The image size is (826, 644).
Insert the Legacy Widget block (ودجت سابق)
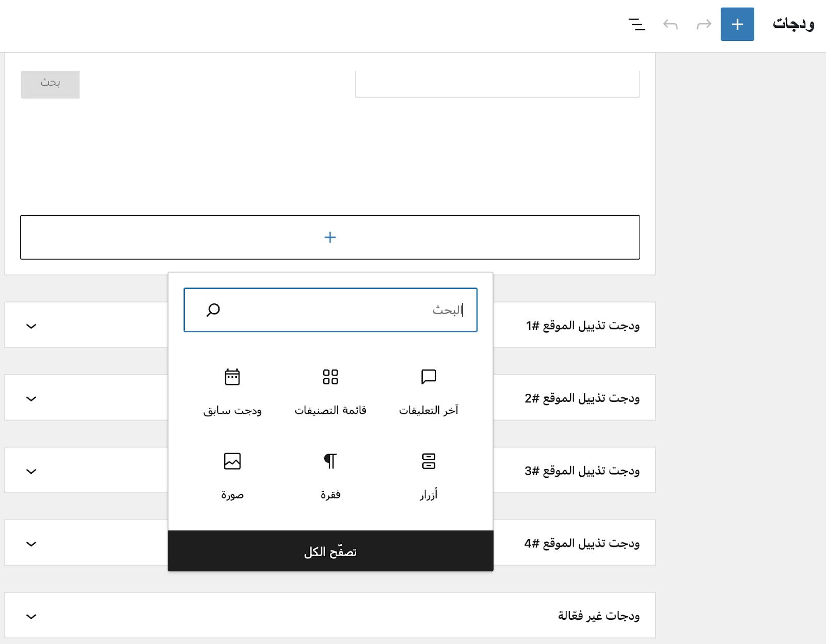[232, 391]
